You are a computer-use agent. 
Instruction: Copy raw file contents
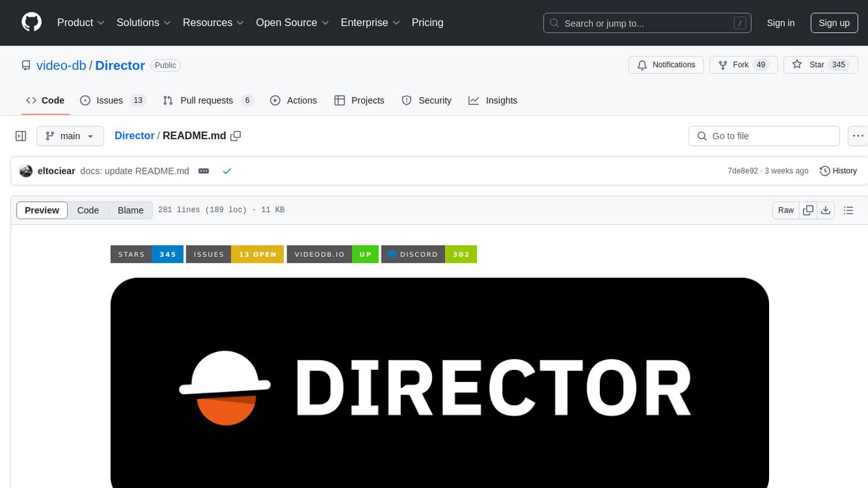pyautogui.click(x=809, y=210)
